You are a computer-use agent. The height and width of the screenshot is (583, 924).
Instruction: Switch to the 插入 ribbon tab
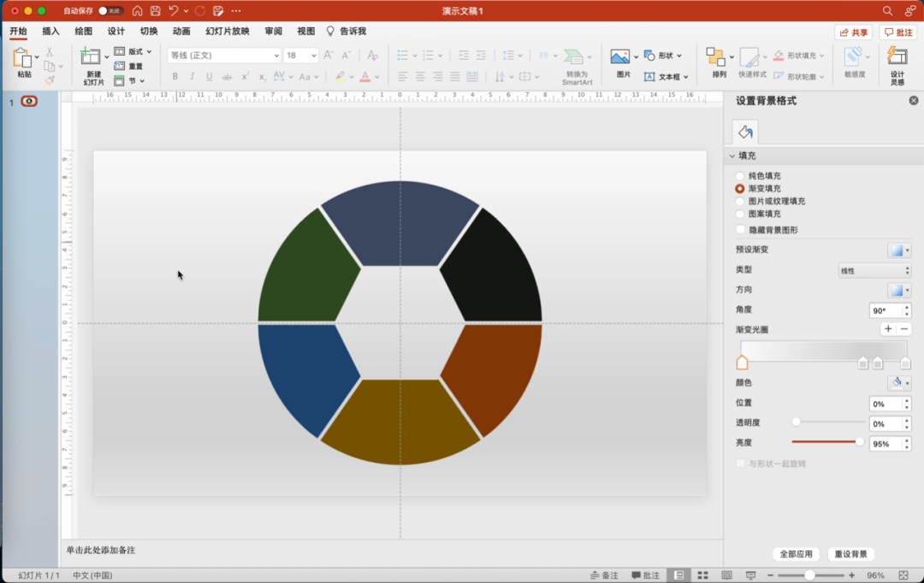click(51, 32)
